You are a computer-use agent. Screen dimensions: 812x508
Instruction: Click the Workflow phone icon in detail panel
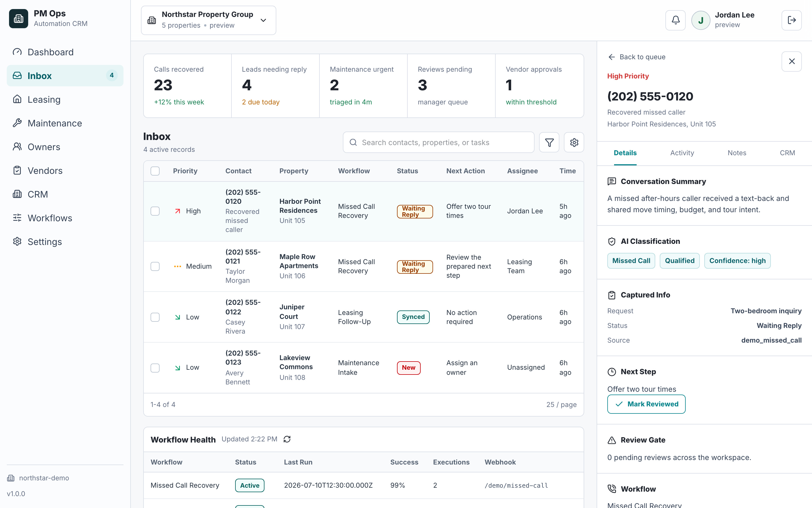pyautogui.click(x=612, y=489)
